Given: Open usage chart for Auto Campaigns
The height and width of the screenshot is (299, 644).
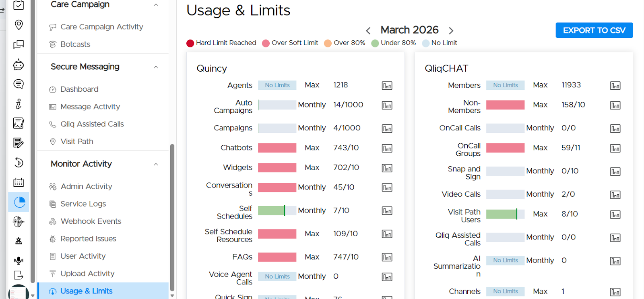Looking at the screenshot, I should tap(387, 105).
